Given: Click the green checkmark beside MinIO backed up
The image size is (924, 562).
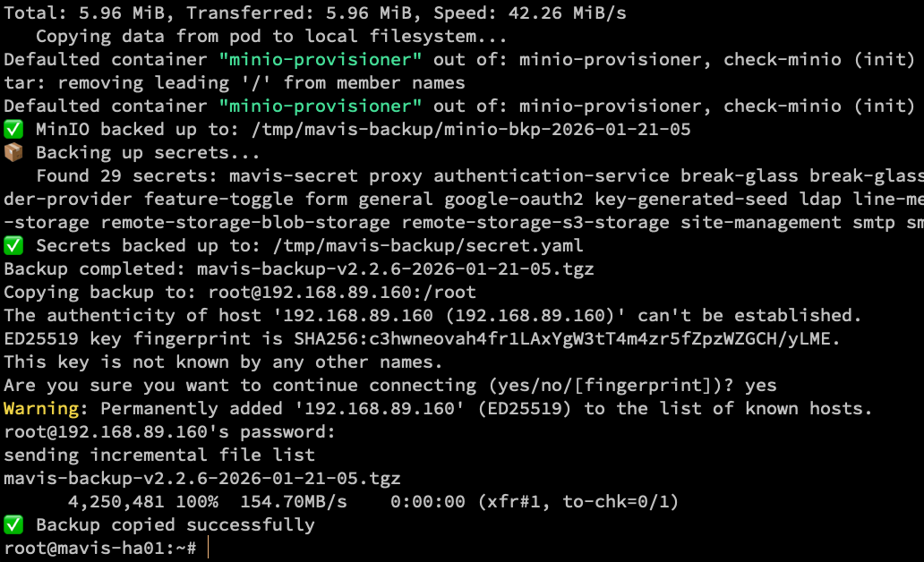Looking at the screenshot, I should tap(13, 130).
